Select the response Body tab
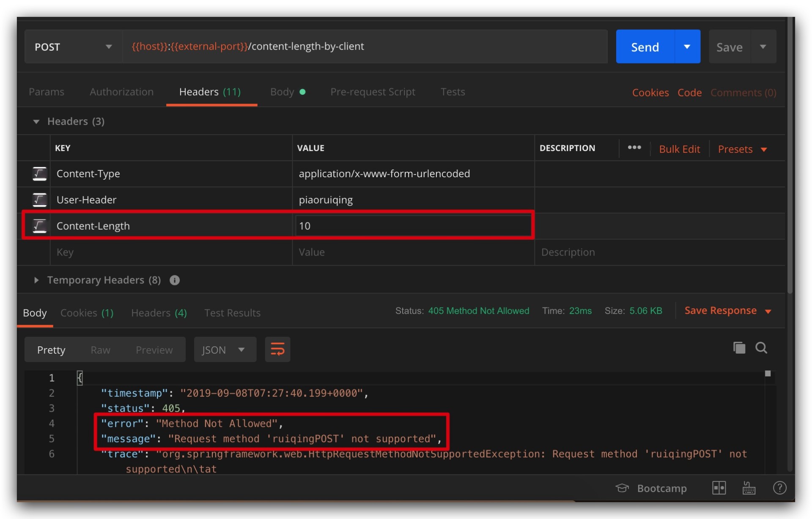812x519 pixels. pyautogui.click(x=35, y=313)
